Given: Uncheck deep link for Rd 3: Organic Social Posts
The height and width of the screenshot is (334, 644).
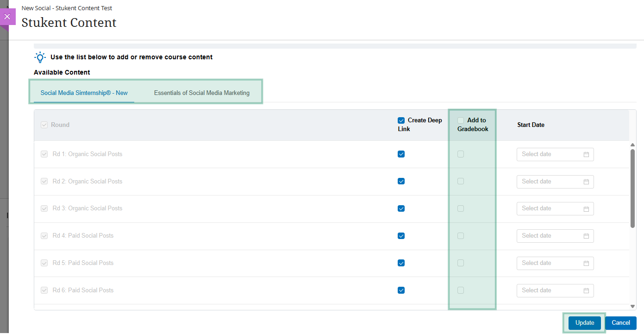Looking at the screenshot, I should [401, 208].
